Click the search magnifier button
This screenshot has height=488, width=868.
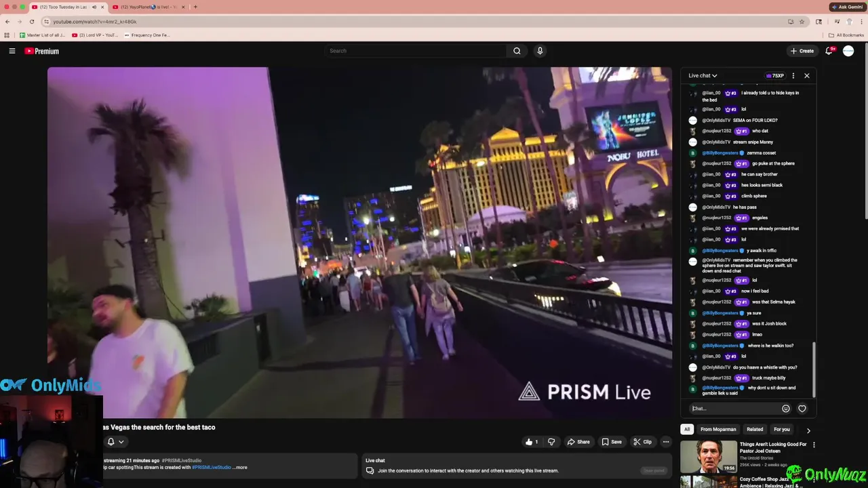pos(517,51)
